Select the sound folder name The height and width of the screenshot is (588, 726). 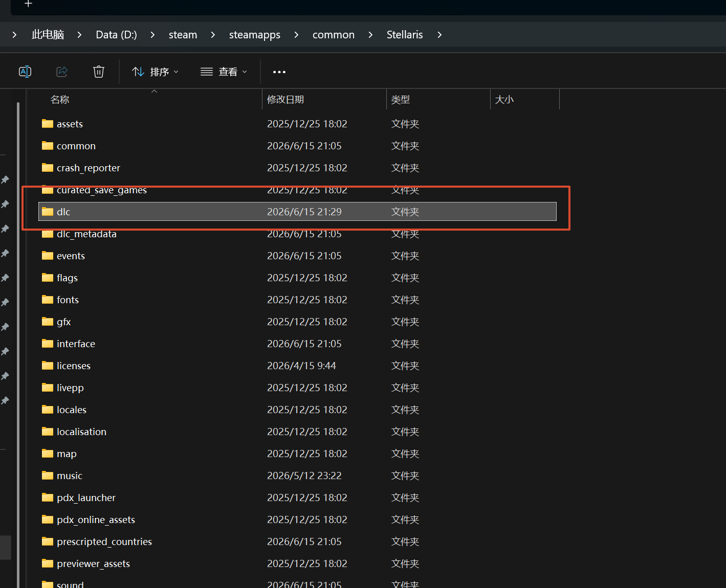(x=70, y=584)
